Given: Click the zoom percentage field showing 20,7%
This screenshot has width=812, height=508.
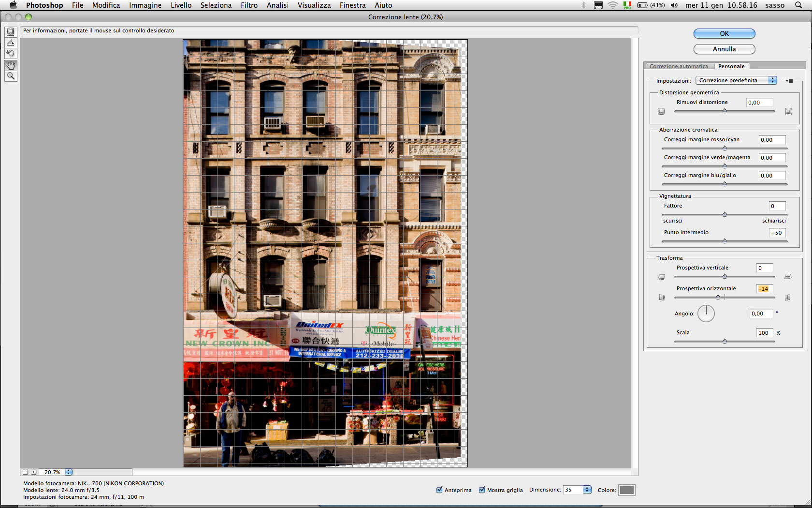Looking at the screenshot, I should (52, 472).
